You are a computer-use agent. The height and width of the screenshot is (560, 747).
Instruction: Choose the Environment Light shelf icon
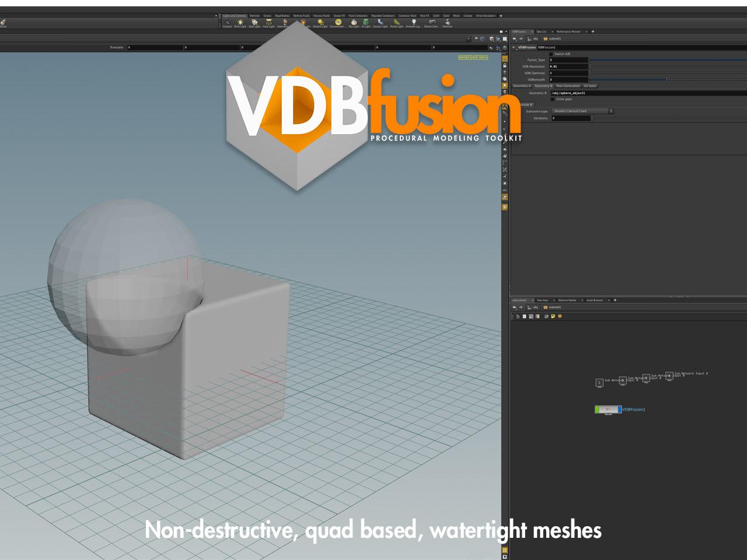pos(338,23)
